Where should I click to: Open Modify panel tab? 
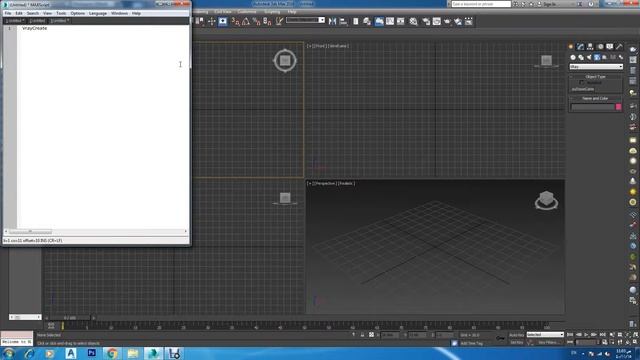pyautogui.click(x=580, y=47)
